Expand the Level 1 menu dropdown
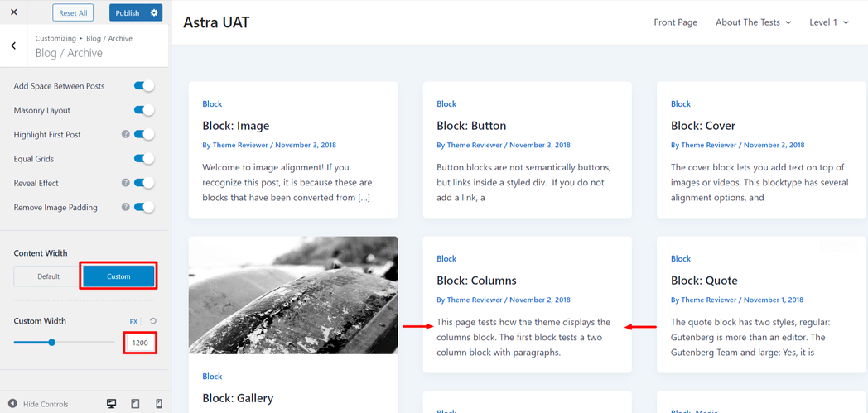 coord(829,22)
